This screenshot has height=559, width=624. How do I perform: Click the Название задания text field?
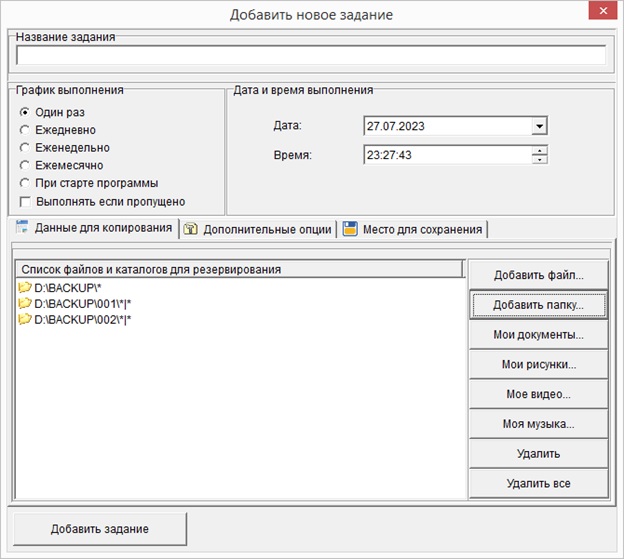click(x=311, y=55)
